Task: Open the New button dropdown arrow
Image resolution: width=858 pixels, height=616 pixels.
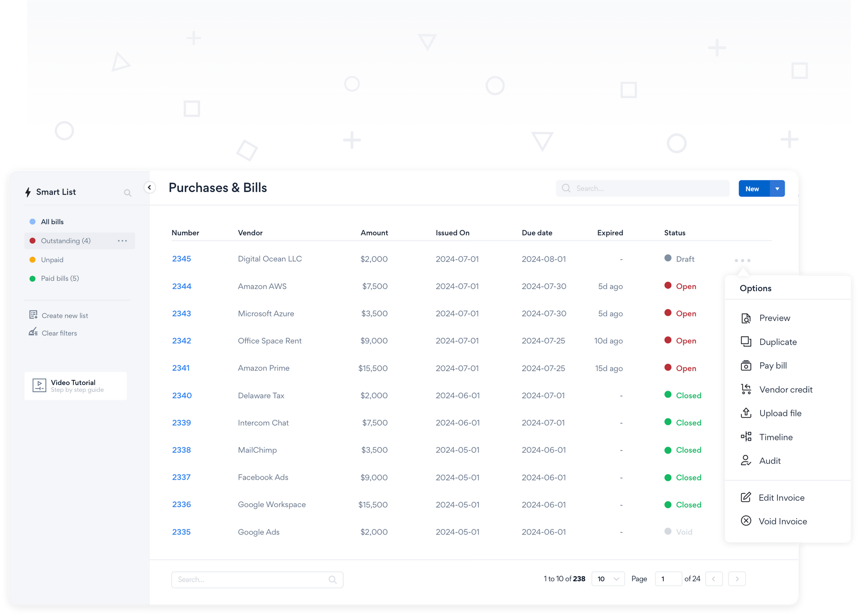Action: point(776,188)
